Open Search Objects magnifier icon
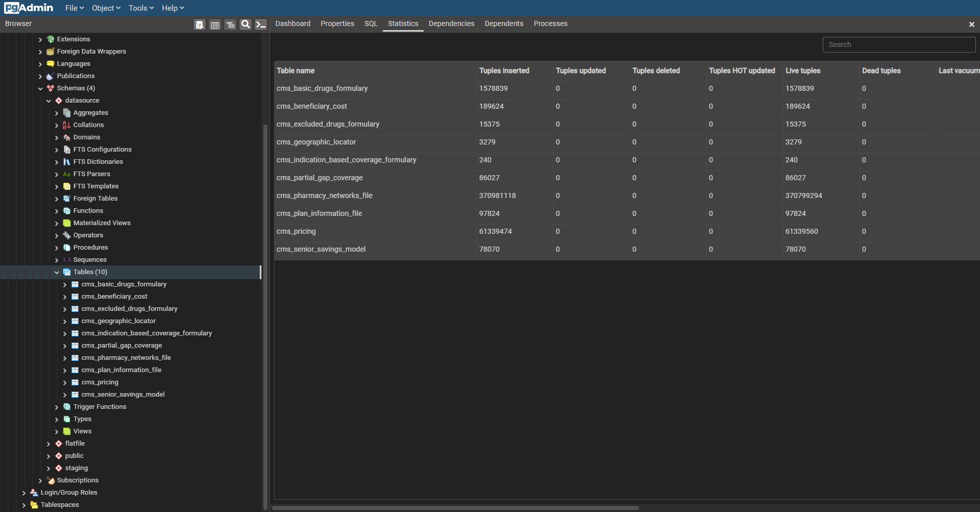980x512 pixels. coord(246,25)
